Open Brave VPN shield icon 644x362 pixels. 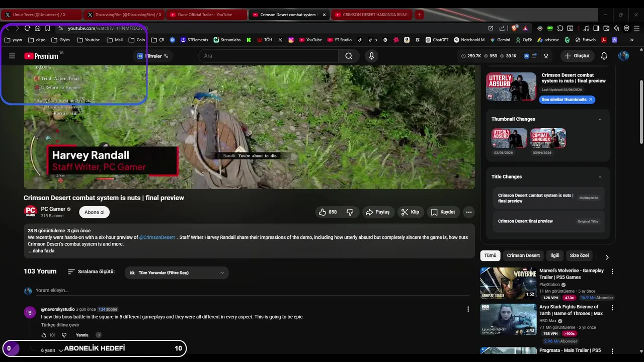(626, 28)
